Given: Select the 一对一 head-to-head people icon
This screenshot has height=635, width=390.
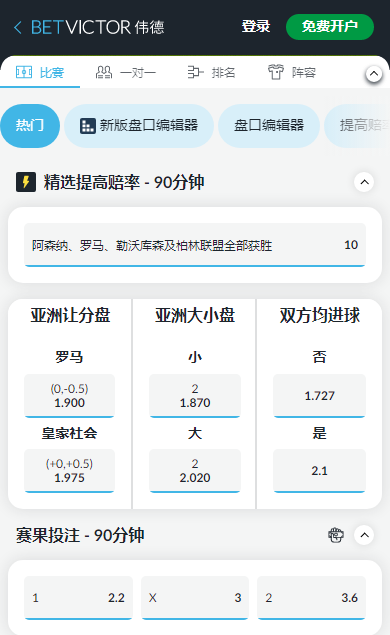Looking at the screenshot, I should point(104,72).
